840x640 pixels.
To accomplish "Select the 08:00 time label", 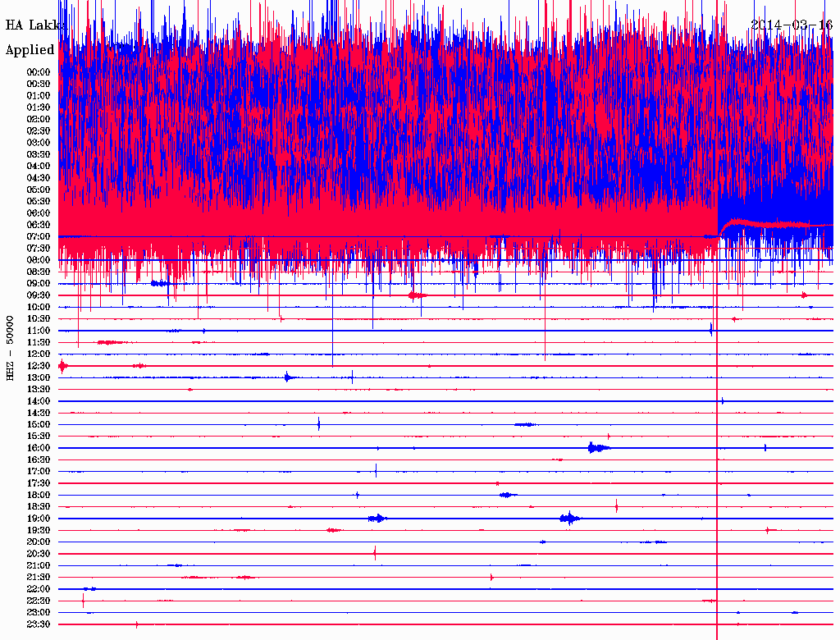I will point(39,260).
